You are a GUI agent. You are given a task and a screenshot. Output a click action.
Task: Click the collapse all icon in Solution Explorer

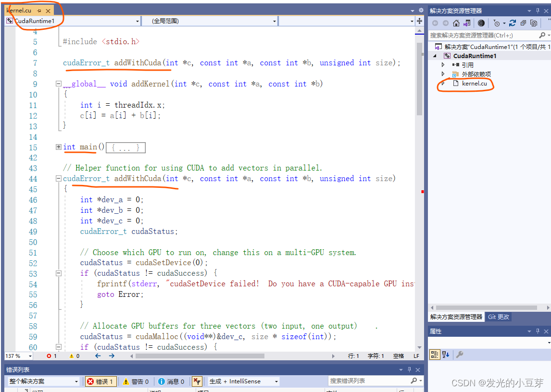pyautogui.click(x=523, y=23)
